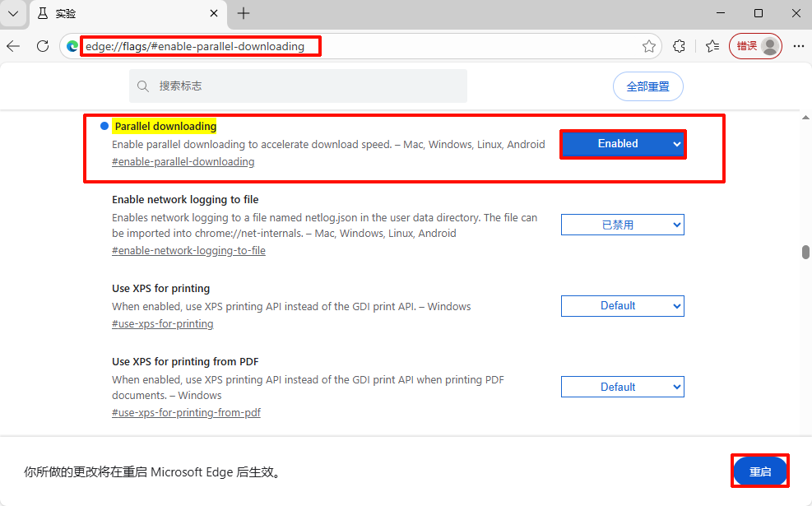Follow the #enable-network-logging-to-file link
Image resolution: width=812 pixels, height=506 pixels.
(x=188, y=251)
